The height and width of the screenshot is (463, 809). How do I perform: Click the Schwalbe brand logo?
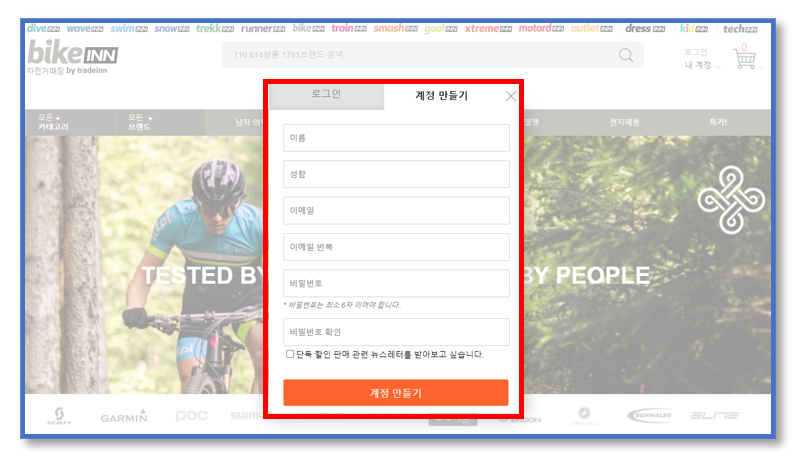click(650, 415)
